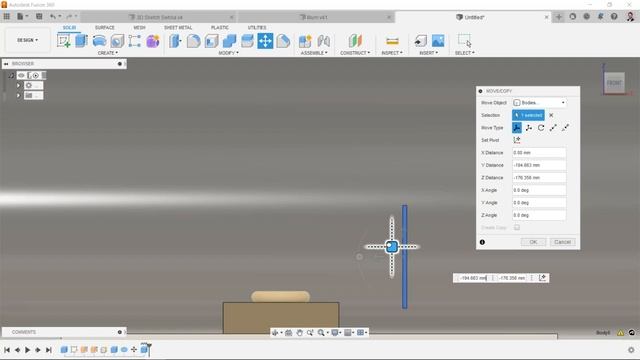Screen dimensions: 640x360
Task: Switch to the Mesh tab
Action: (139, 27)
